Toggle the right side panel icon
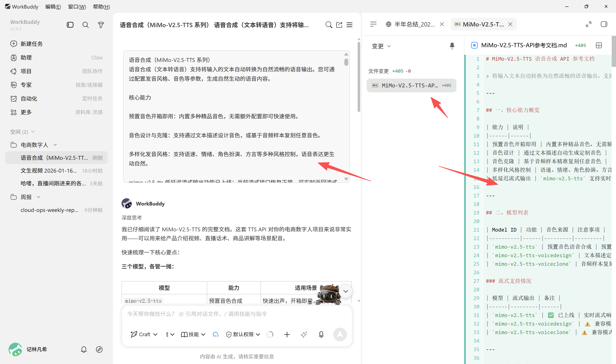This screenshot has height=364, width=616. coord(604,24)
